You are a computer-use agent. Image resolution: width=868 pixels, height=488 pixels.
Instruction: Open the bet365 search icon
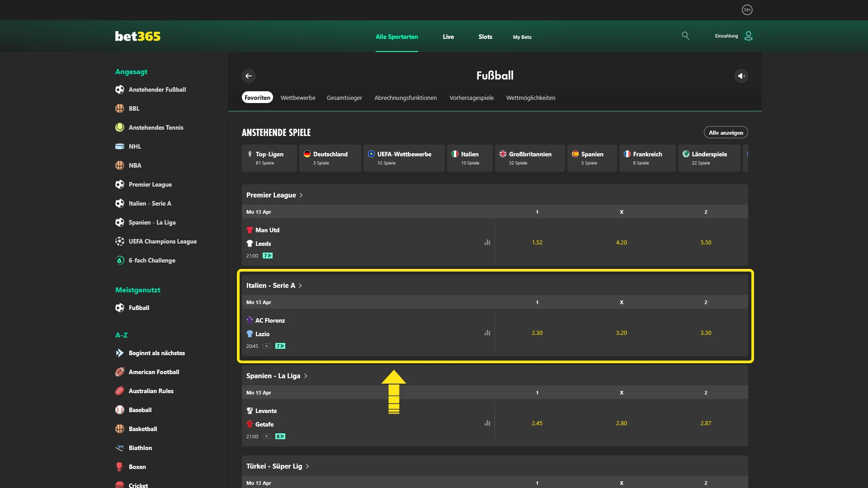[685, 36]
